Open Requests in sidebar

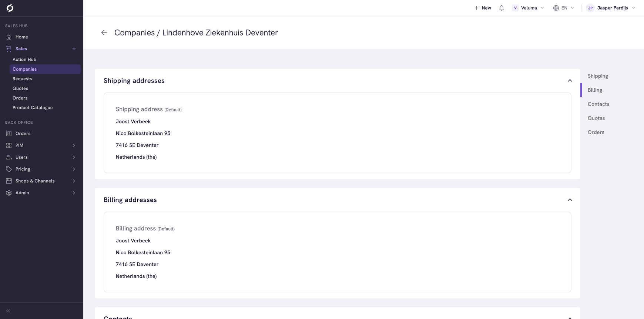[22, 79]
